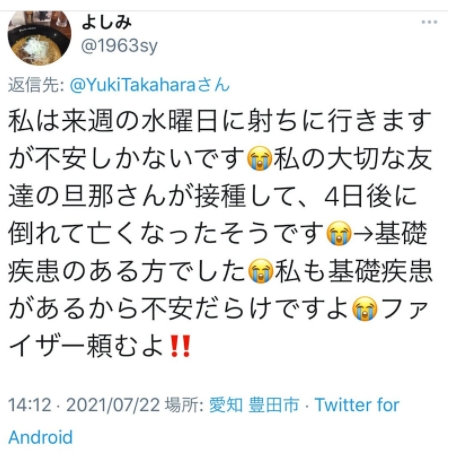
Task: Click the crying emoji after 亡くなったそうです
Action: (x=339, y=234)
